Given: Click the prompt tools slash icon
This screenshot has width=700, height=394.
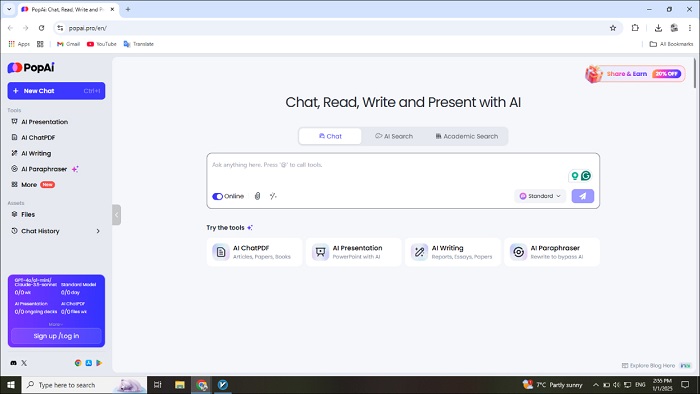Looking at the screenshot, I should pyautogui.click(x=273, y=196).
